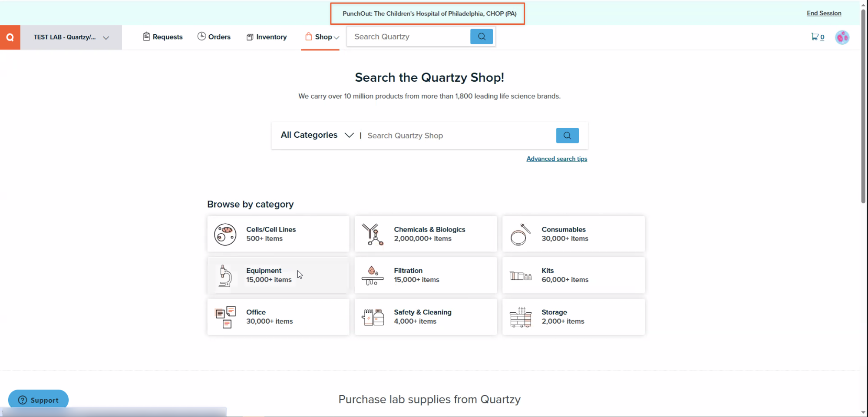Select the Filtration category label
The width and height of the screenshot is (868, 417).
coord(408,271)
